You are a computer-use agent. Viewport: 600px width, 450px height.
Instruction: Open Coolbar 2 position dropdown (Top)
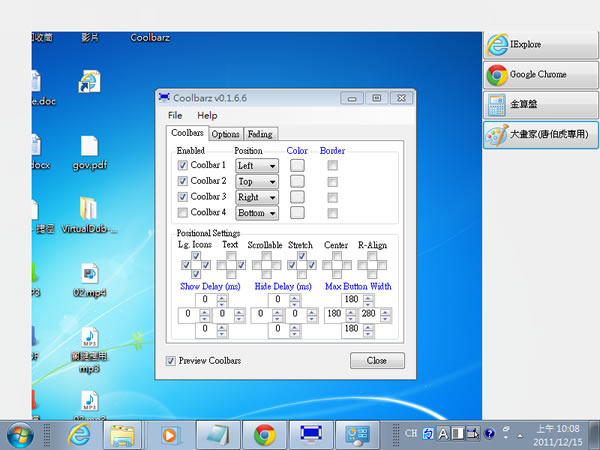(x=257, y=181)
